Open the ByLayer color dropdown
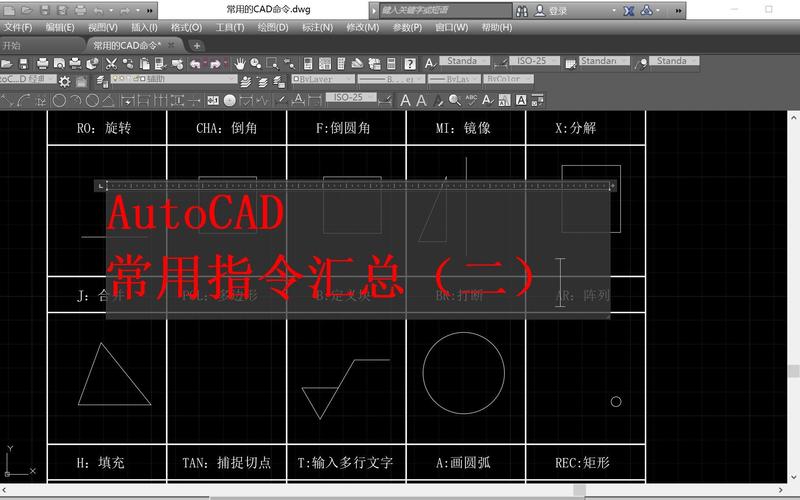Viewport: 800px width, 500px height. [322, 80]
